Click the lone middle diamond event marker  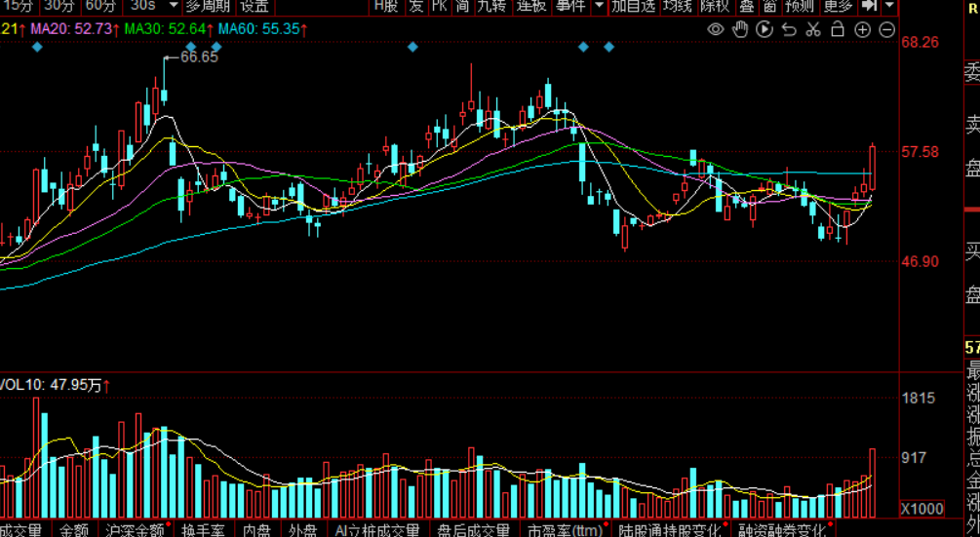click(412, 47)
